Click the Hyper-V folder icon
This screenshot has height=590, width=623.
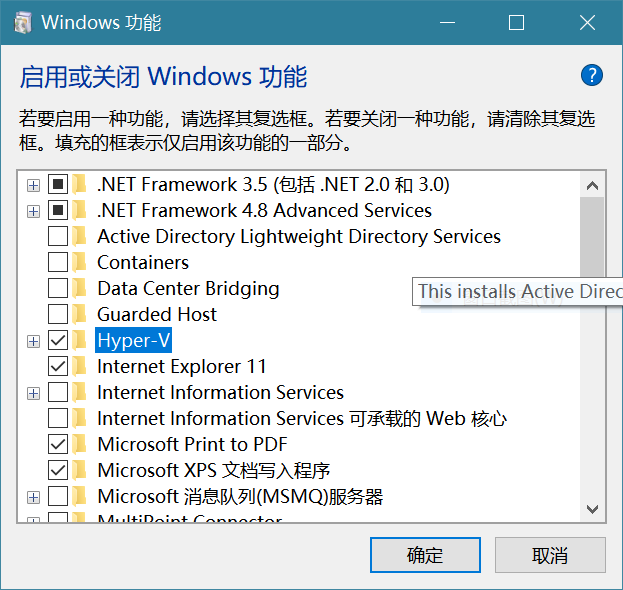pos(80,341)
